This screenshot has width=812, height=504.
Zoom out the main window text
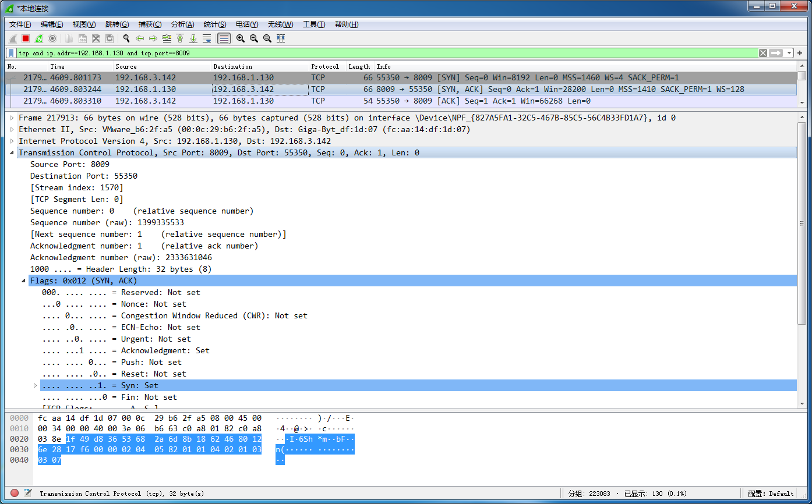tap(254, 38)
